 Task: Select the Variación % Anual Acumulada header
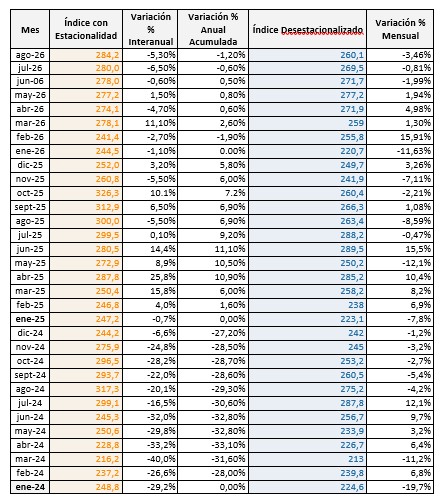[213, 29]
